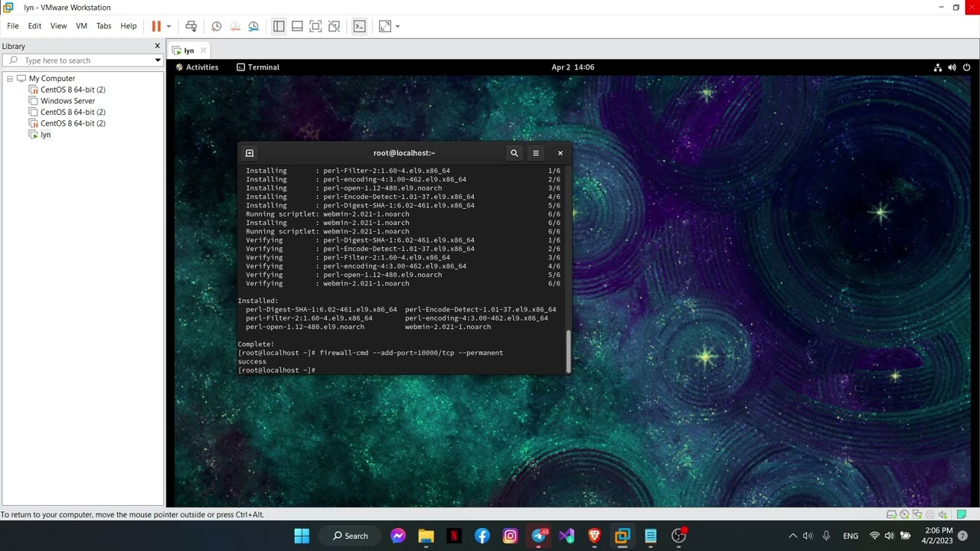Click the VMware message log icon
This screenshot has height=551, width=980.
tap(962, 514)
